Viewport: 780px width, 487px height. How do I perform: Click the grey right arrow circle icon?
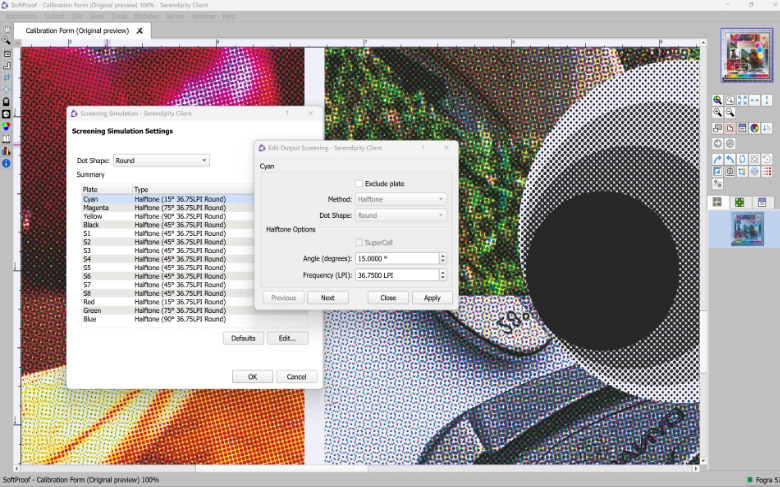717,144
